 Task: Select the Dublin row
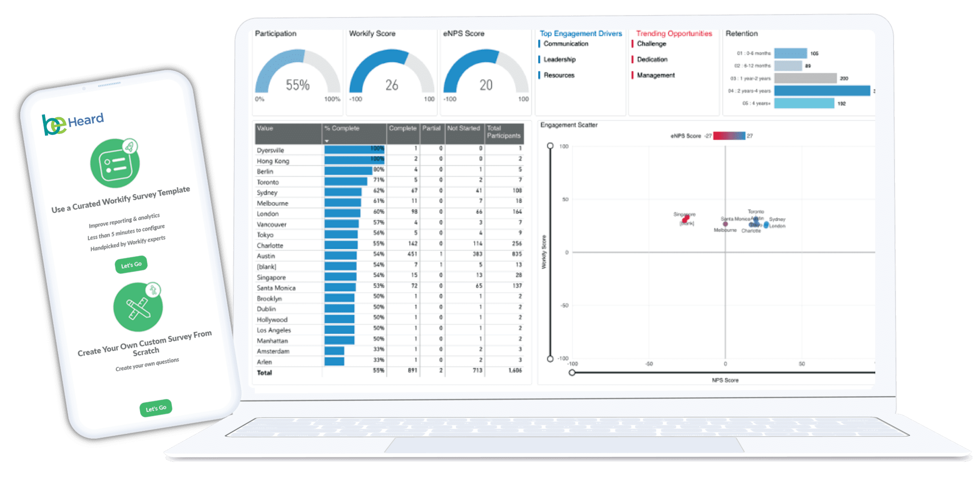pos(390,308)
